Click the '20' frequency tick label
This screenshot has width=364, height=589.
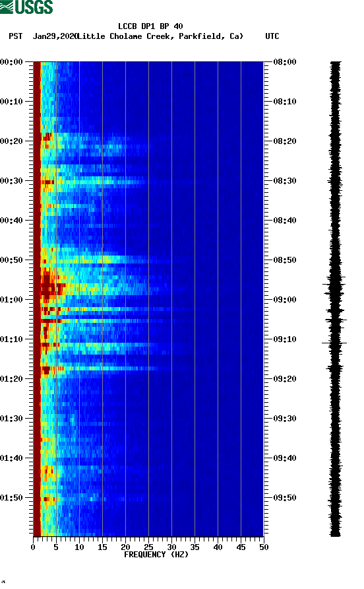[x=125, y=547]
